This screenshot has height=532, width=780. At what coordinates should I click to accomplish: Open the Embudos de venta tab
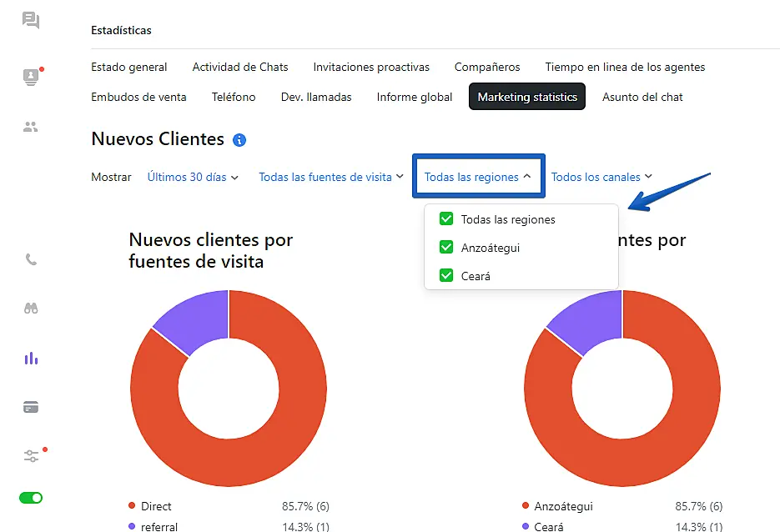coord(138,97)
